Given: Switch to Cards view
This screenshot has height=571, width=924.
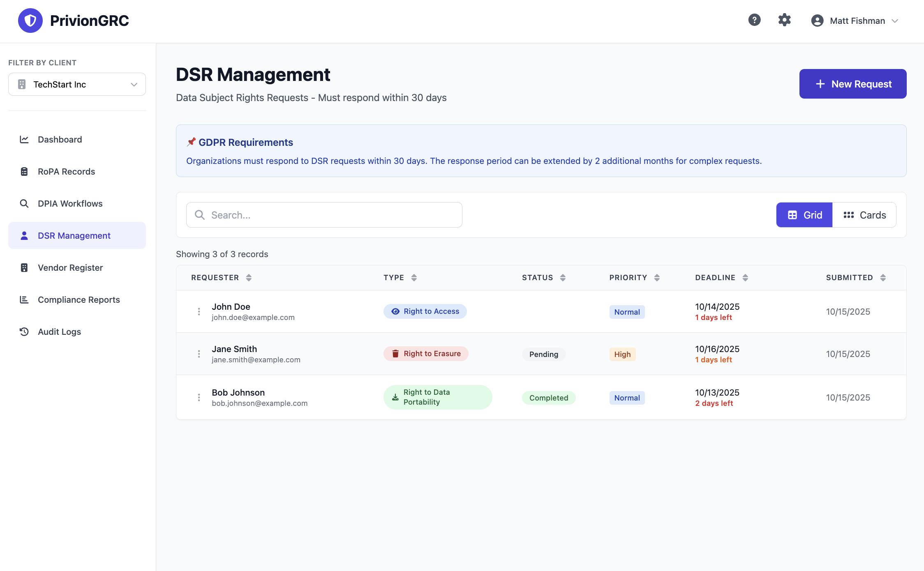Looking at the screenshot, I should pyautogui.click(x=864, y=215).
